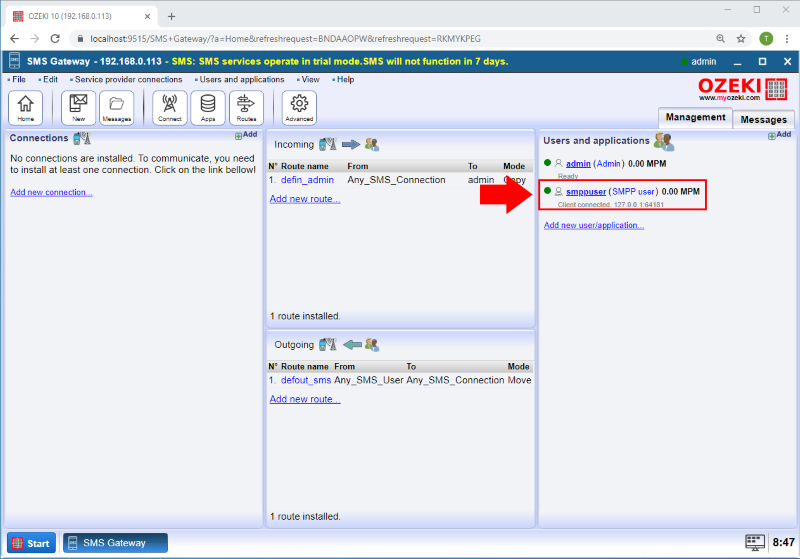The height and width of the screenshot is (559, 800).
Task: Click the Move mode cell in Outgoing table
Action: coord(519,380)
